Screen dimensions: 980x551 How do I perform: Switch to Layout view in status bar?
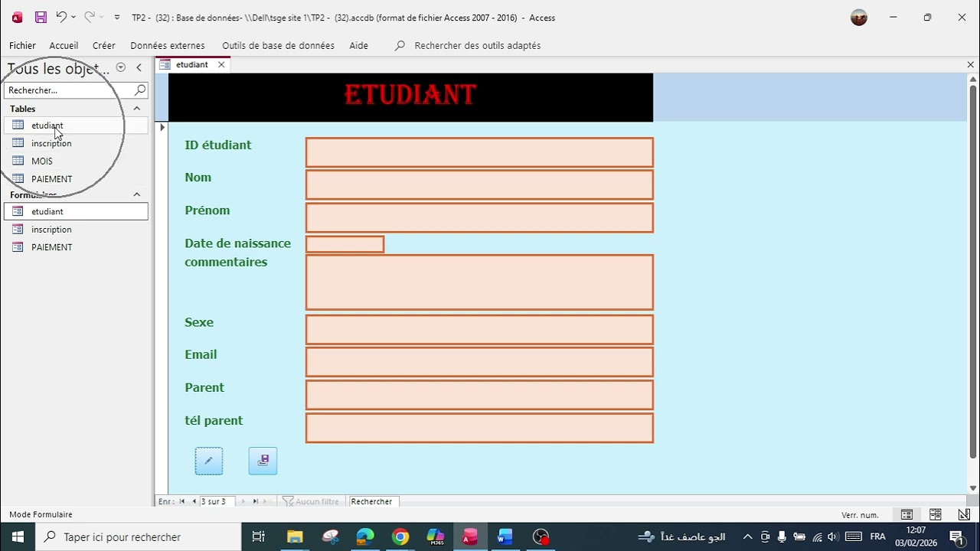[x=935, y=514]
